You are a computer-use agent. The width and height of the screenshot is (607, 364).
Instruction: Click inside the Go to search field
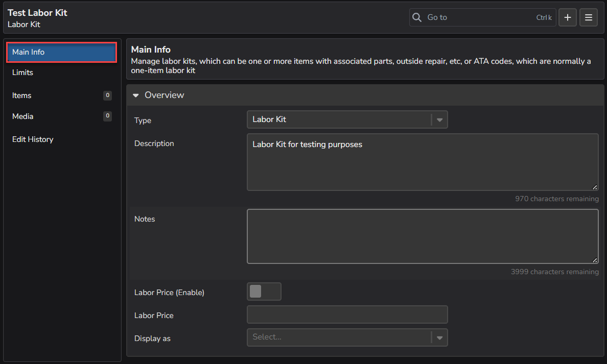point(475,17)
